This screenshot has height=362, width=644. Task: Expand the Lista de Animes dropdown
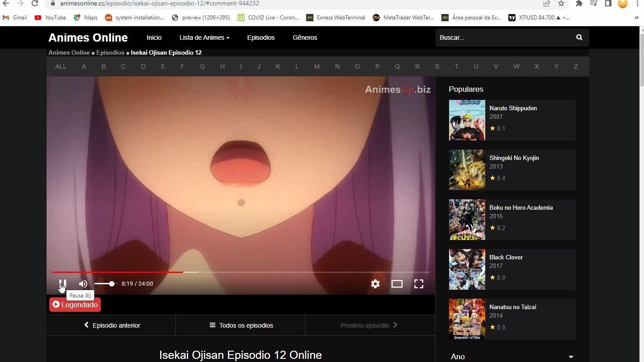coord(204,38)
